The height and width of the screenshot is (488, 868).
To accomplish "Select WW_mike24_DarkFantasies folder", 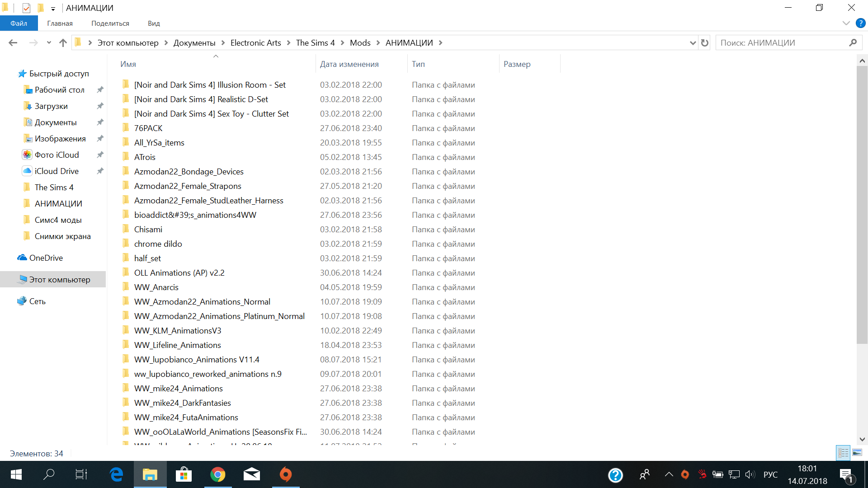I will [182, 403].
